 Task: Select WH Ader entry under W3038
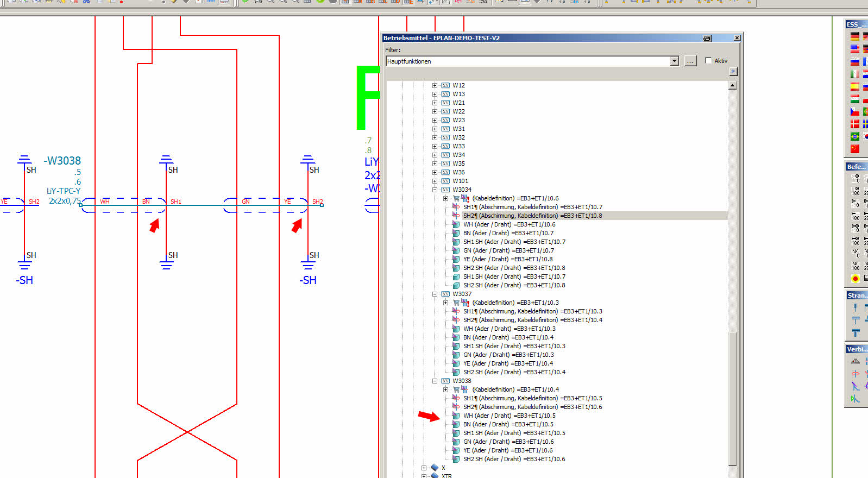[508, 416]
